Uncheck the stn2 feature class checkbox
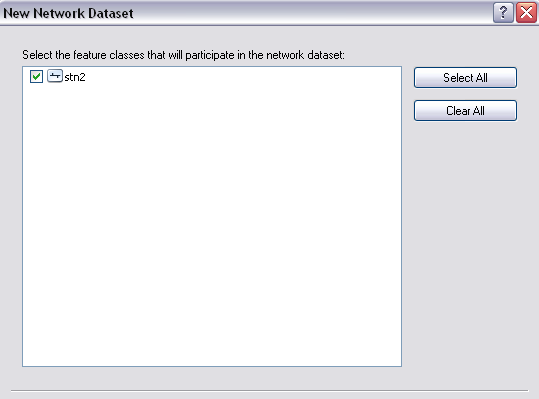 click(36, 76)
